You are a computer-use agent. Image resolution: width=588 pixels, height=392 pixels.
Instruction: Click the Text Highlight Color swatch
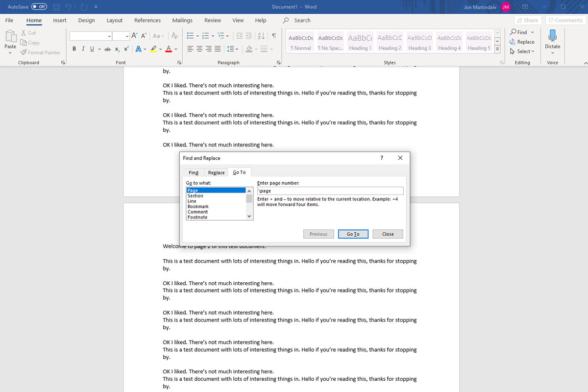[x=153, y=49]
